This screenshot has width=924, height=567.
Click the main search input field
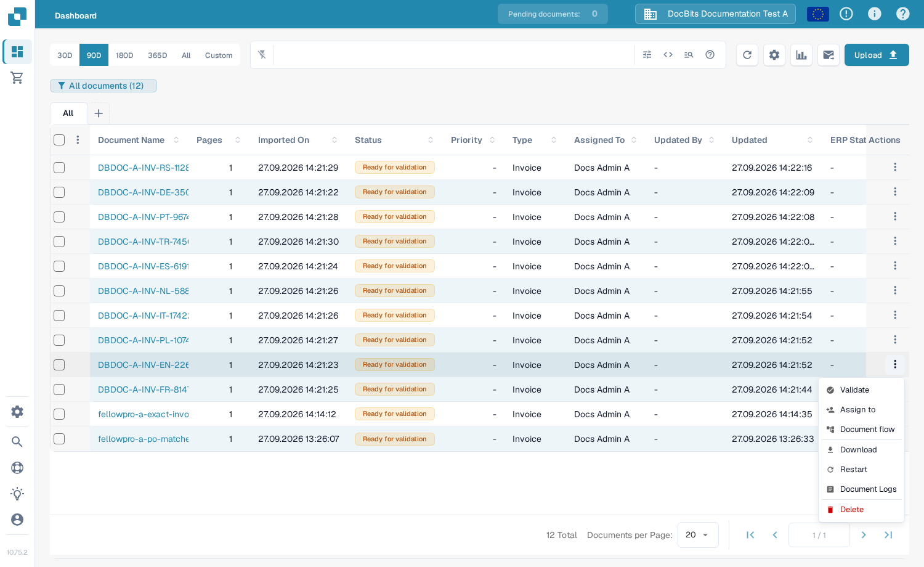(x=453, y=55)
